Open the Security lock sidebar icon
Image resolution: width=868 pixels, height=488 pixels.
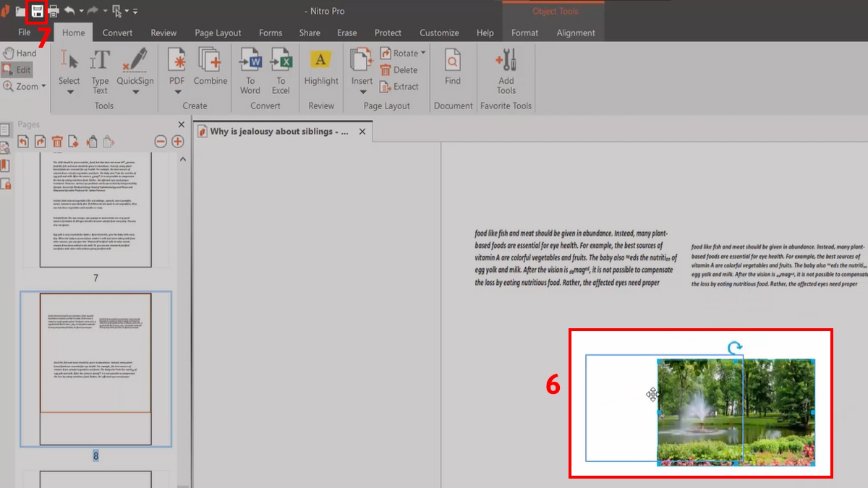[5, 184]
